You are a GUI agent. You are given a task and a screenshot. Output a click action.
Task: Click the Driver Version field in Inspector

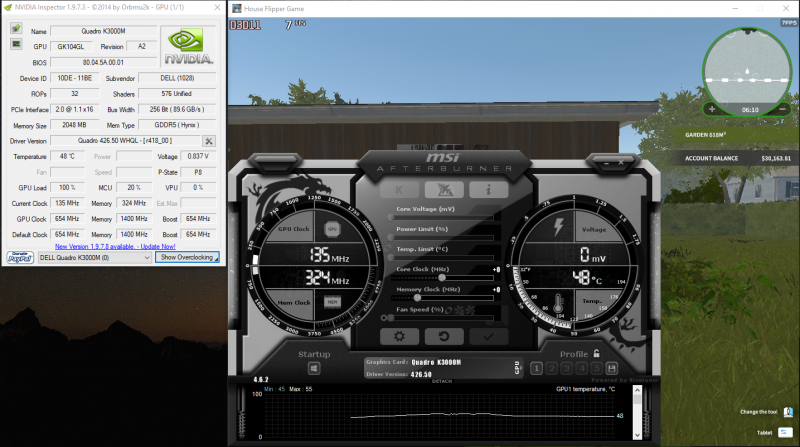(126, 140)
